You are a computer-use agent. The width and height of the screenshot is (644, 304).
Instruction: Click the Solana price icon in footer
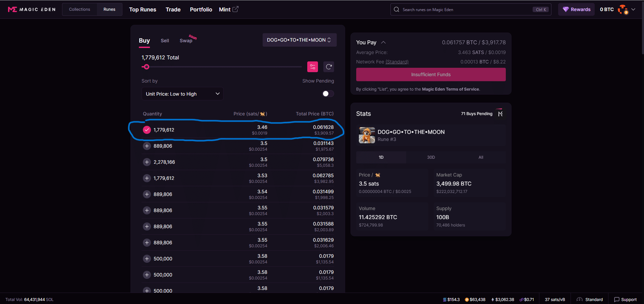(x=445, y=300)
